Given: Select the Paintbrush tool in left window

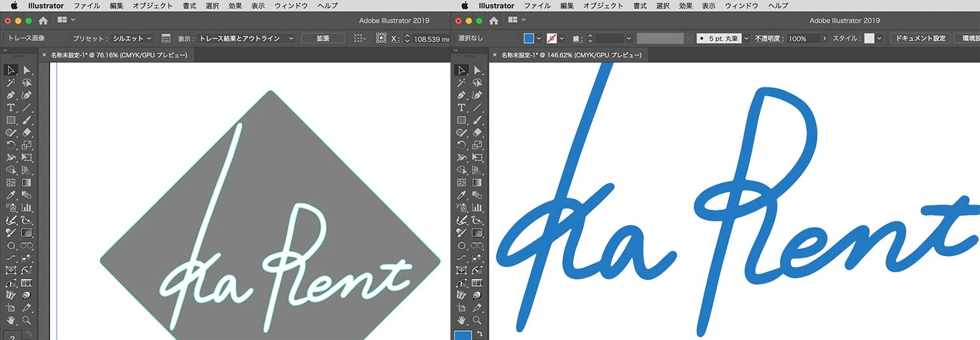Looking at the screenshot, I should [x=27, y=120].
